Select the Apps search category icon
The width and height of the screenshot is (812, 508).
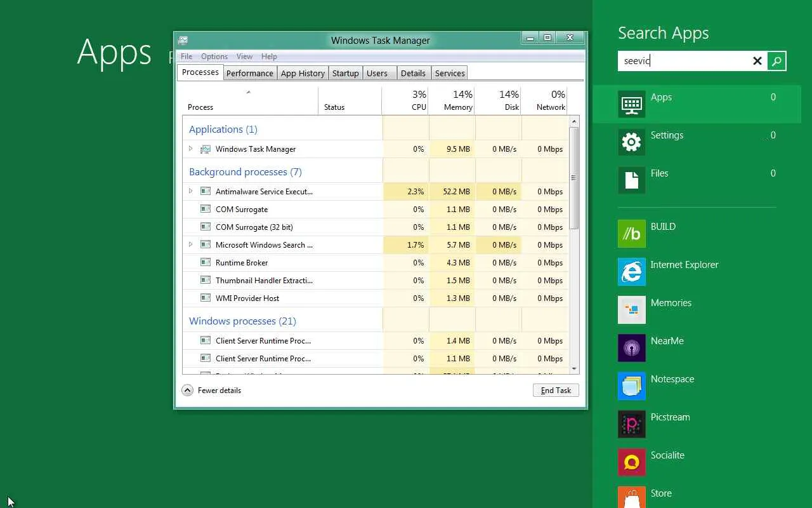(x=632, y=104)
